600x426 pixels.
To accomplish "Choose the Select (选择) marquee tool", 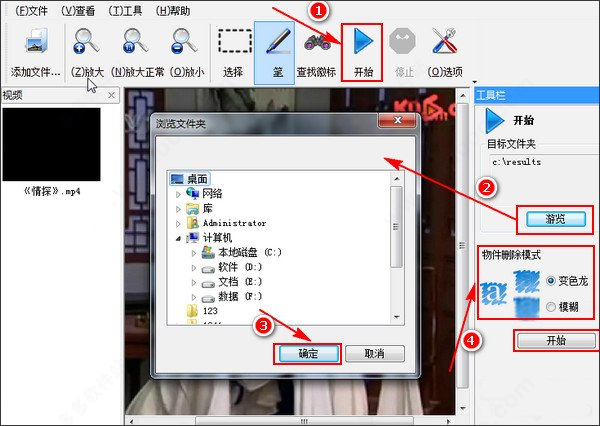I will [234, 43].
